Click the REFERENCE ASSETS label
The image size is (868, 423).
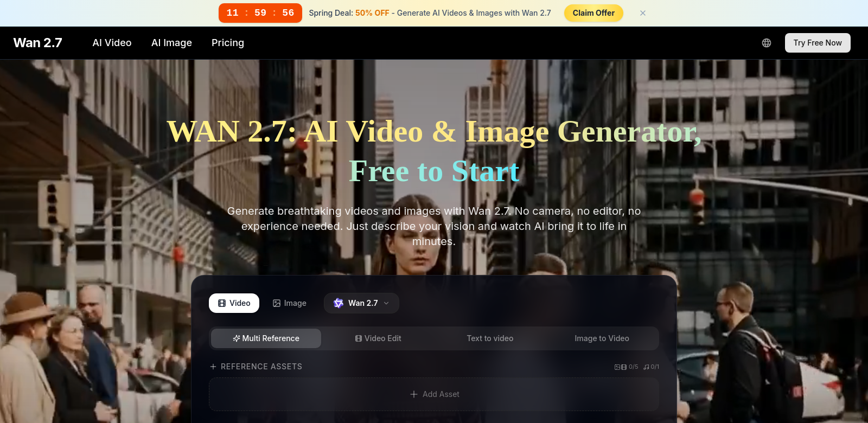click(261, 367)
